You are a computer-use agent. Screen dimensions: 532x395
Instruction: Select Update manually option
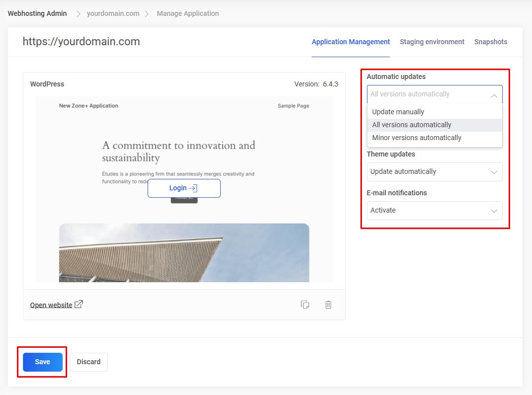pos(398,112)
